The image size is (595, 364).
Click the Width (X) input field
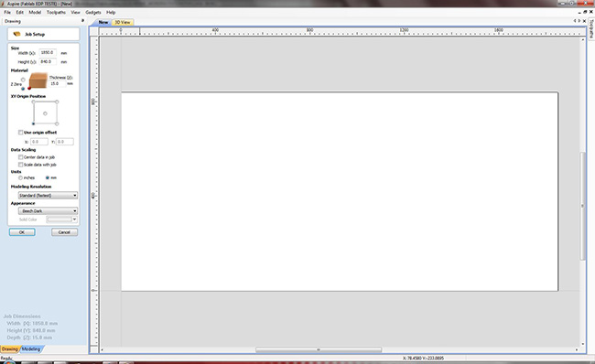[x=48, y=52]
